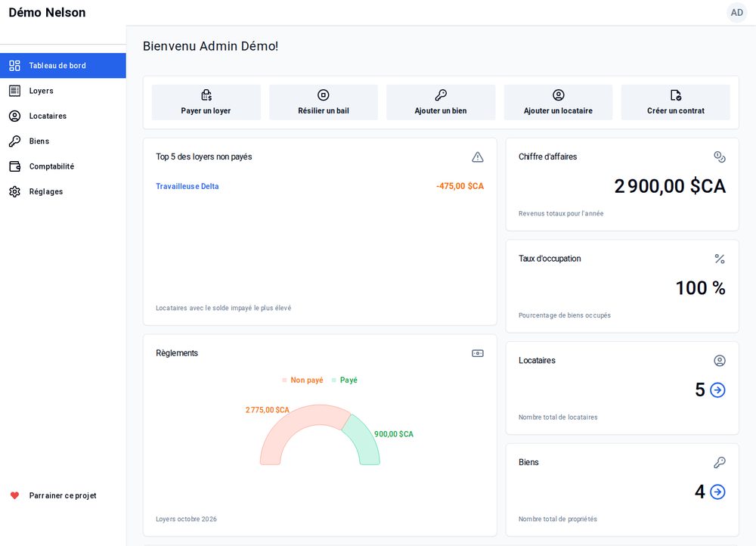Click the warning triangle icon on unpaid rents card
Screen dimensions: 756x546
tap(477, 157)
